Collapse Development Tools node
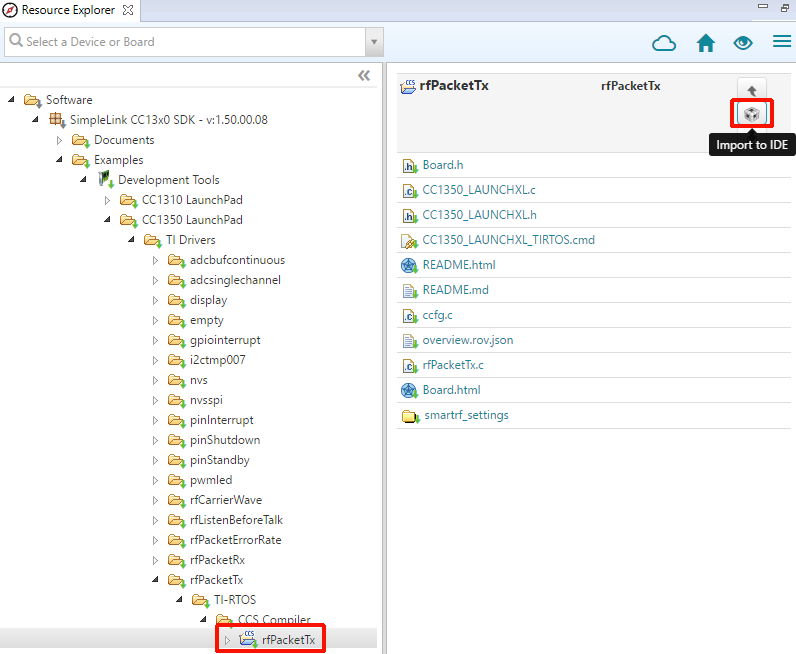Viewport: 796px width, 654px height. pos(83,179)
